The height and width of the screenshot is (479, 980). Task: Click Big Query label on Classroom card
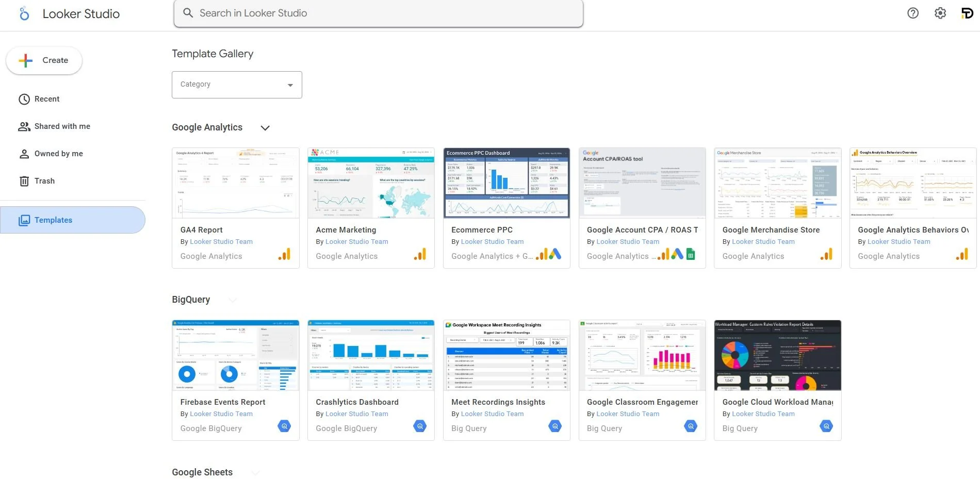click(x=605, y=428)
